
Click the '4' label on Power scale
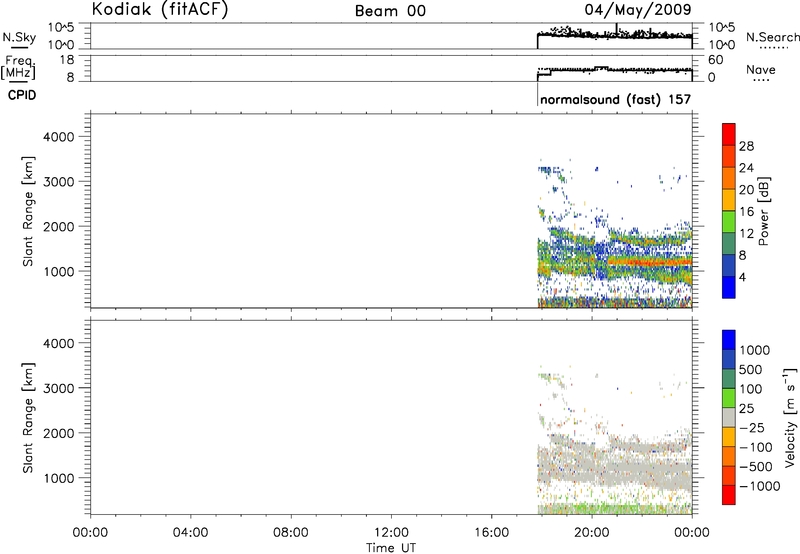coord(742,277)
